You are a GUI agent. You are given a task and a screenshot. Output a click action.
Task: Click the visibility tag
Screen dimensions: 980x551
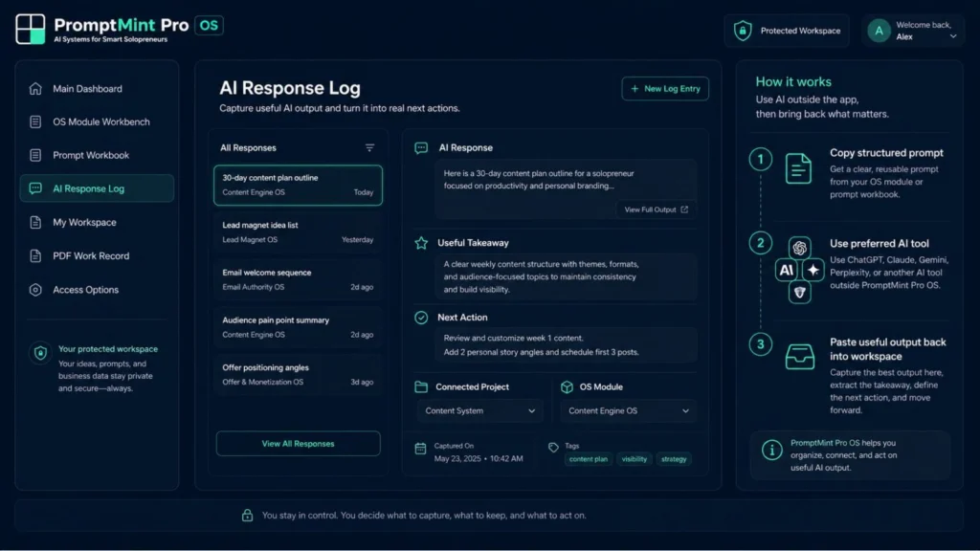coord(634,458)
